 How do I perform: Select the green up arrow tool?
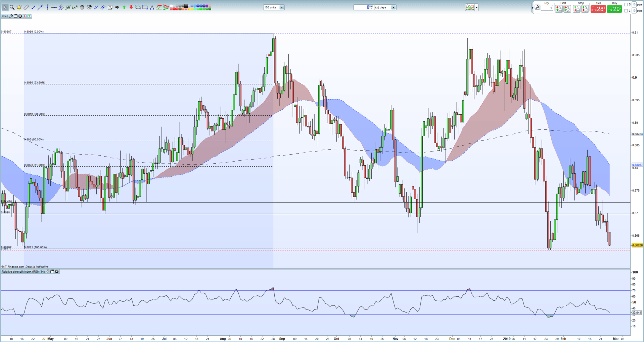pyautogui.click(x=124, y=7)
